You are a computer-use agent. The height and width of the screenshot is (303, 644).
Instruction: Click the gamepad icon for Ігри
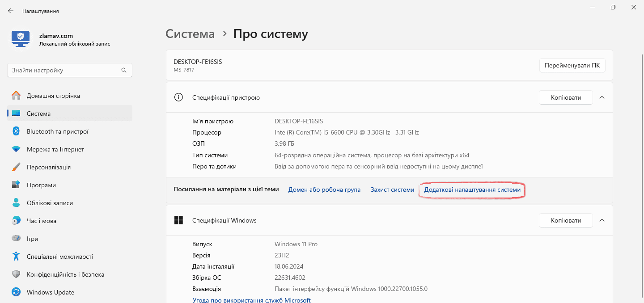pyautogui.click(x=16, y=239)
